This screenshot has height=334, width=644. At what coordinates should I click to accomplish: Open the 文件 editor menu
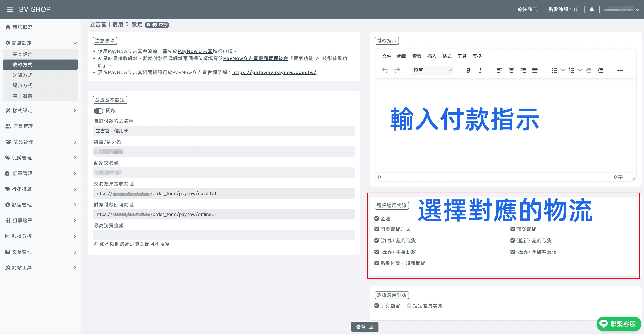point(387,56)
